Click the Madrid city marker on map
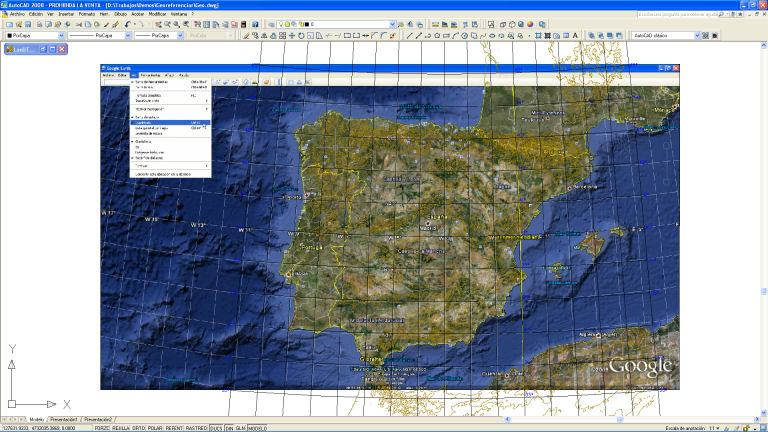768x432 pixels. click(428, 223)
